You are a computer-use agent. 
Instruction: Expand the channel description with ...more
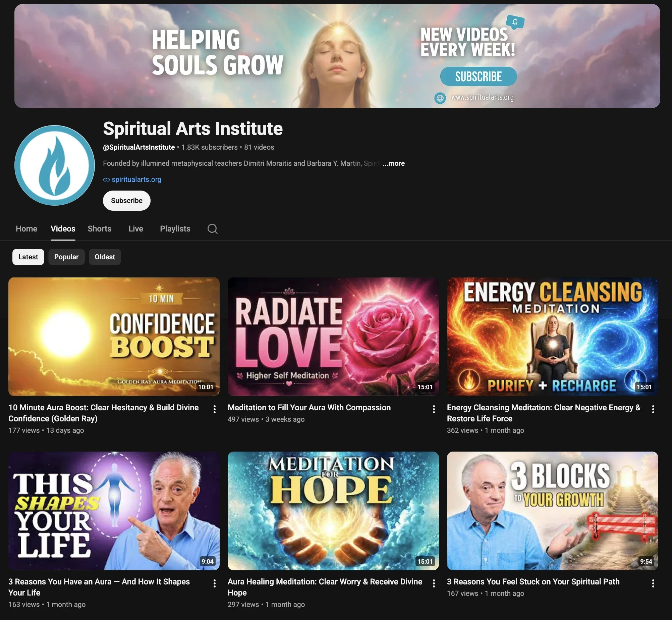(x=394, y=163)
